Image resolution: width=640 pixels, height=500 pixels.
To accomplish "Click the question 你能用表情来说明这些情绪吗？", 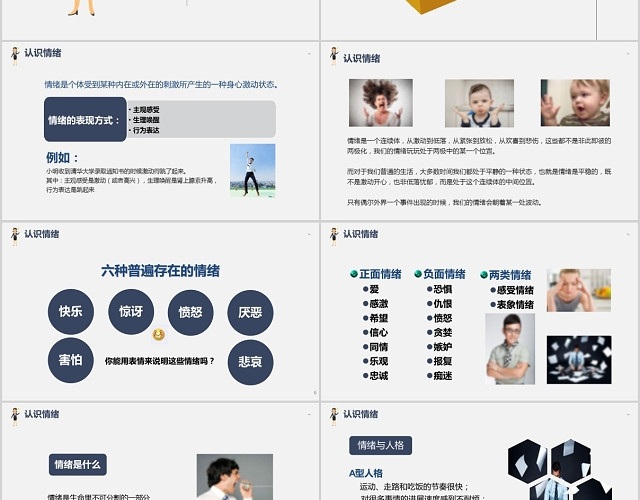I will [x=160, y=361].
